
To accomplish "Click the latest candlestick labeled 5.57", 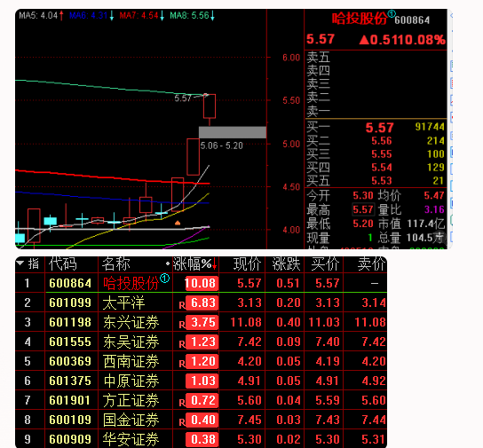I will point(210,106).
